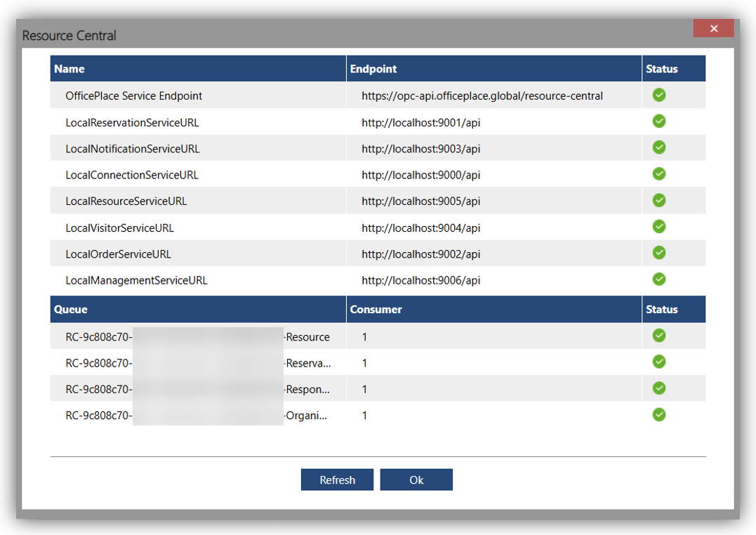The width and height of the screenshot is (756, 535).
Task: Click consumer count of the Respon... queue
Action: [364, 389]
